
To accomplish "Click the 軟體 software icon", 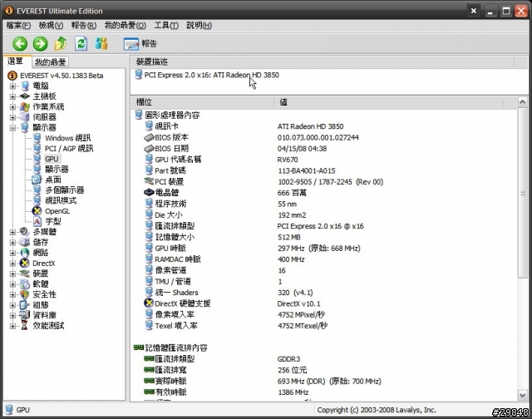I will click(x=24, y=284).
